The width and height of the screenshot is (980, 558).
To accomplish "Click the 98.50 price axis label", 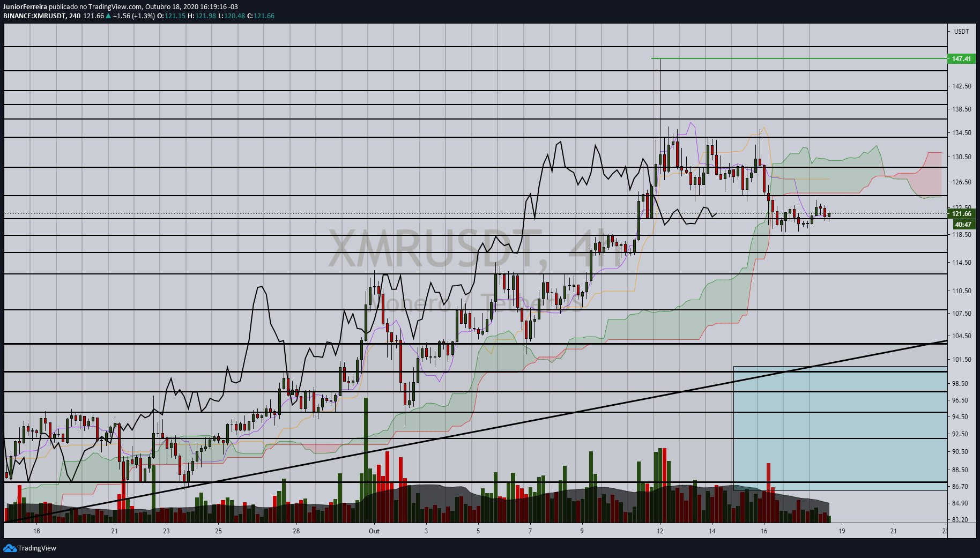I will tap(960, 384).
